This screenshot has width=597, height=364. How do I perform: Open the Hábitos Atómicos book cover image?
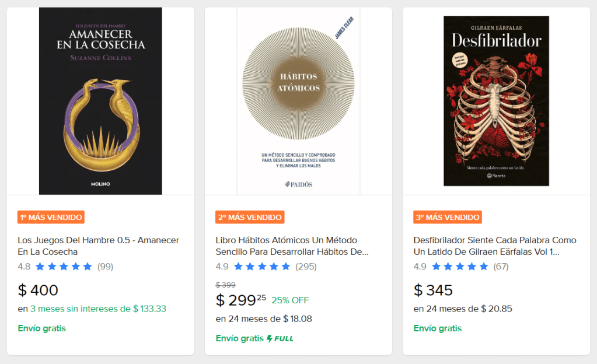click(298, 101)
